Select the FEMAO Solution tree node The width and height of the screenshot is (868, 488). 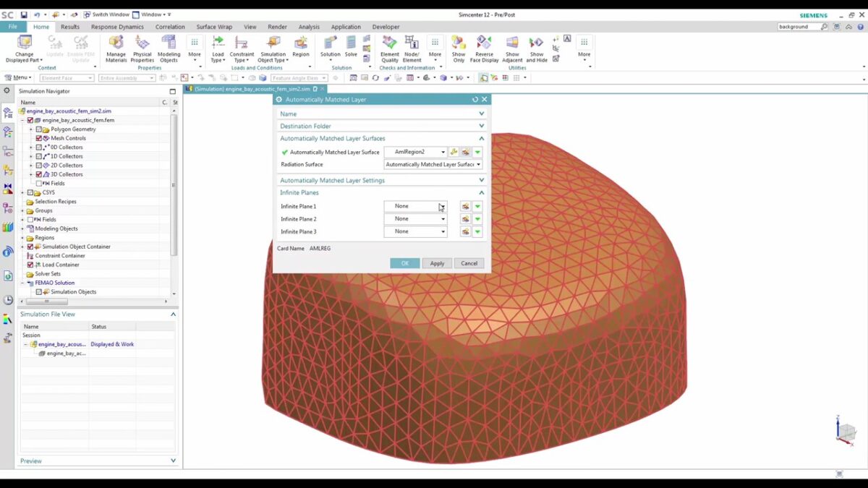tap(54, 283)
